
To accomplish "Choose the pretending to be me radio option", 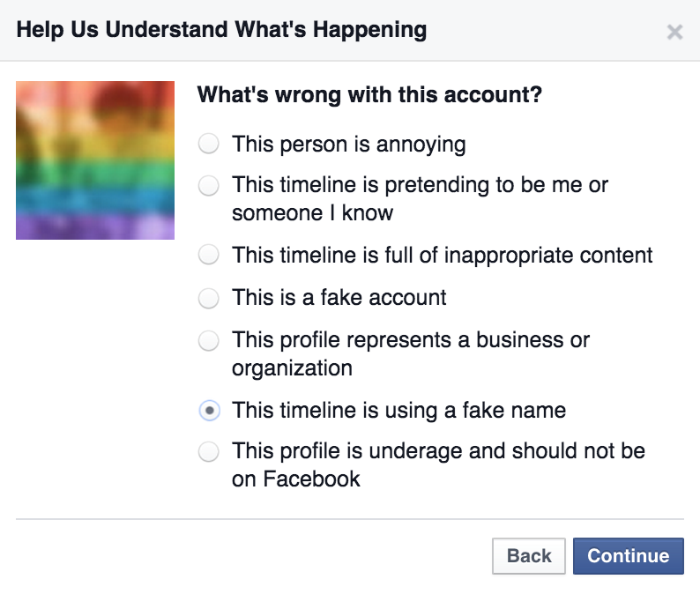I will (x=209, y=186).
